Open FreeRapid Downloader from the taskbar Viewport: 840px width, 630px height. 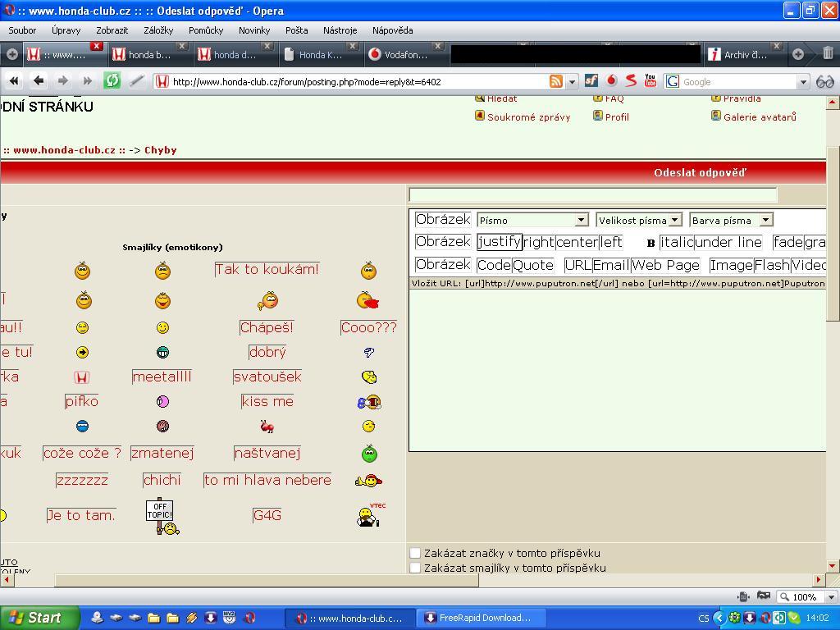click(477, 618)
